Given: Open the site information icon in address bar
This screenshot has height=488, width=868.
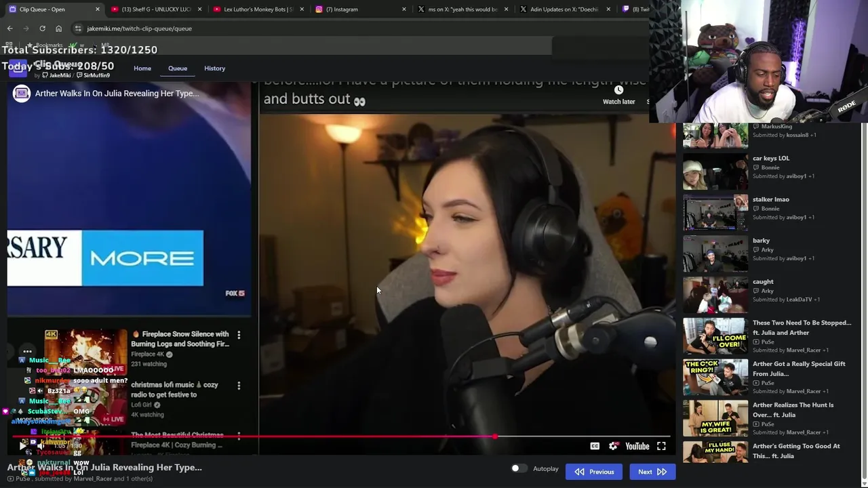Looking at the screenshot, I should coord(78,28).
